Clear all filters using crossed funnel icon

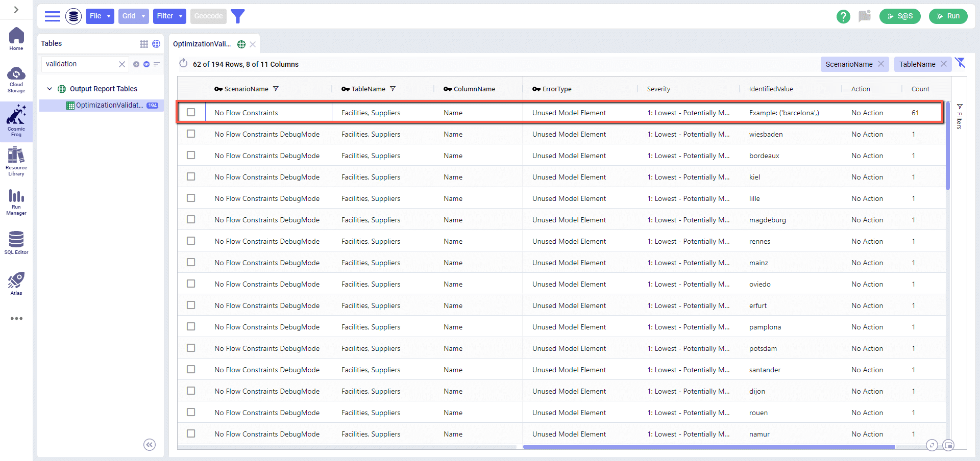960,63
